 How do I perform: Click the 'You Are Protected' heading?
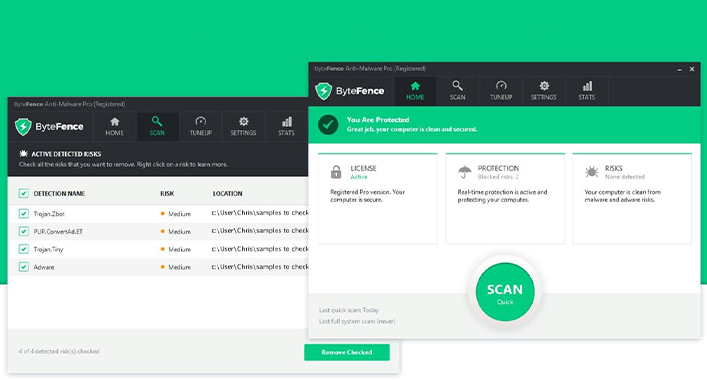pos(378,119)
